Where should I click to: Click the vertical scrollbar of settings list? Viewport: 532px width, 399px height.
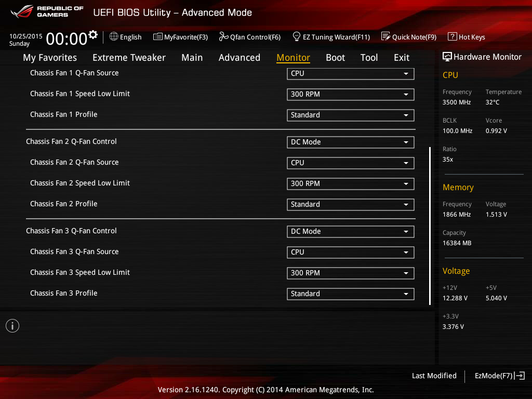pyautogui.click(x=430, y=225)
